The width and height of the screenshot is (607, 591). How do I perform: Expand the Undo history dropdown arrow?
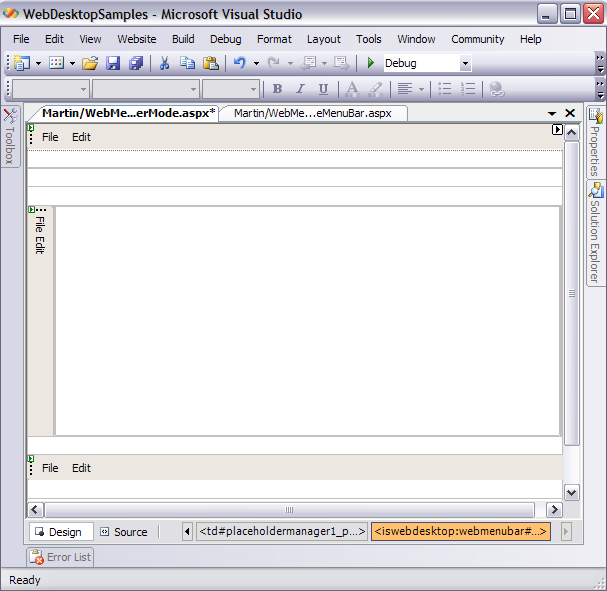tap(256, 63)
